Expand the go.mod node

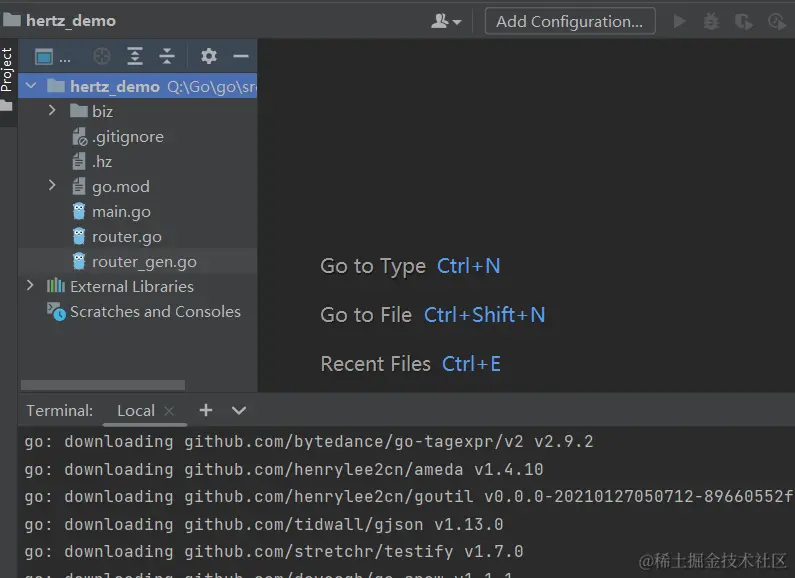[52, 185]
